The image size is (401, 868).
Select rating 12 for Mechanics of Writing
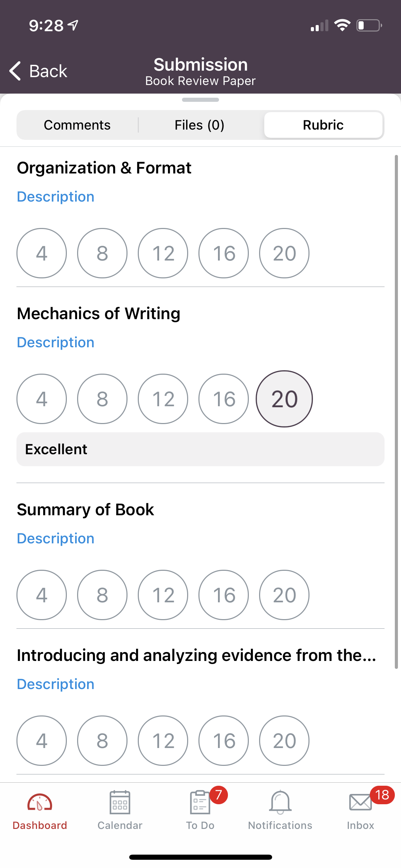click(163, 399)
